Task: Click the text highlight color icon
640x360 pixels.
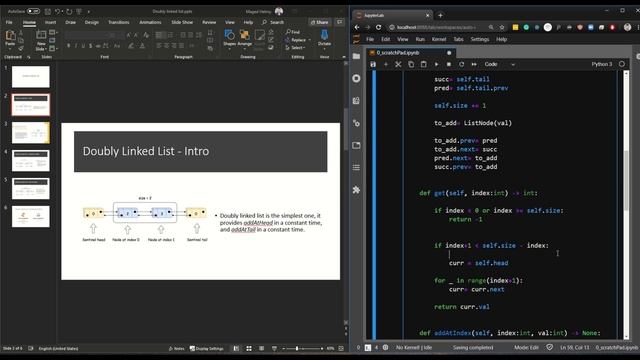Action: 131,46
